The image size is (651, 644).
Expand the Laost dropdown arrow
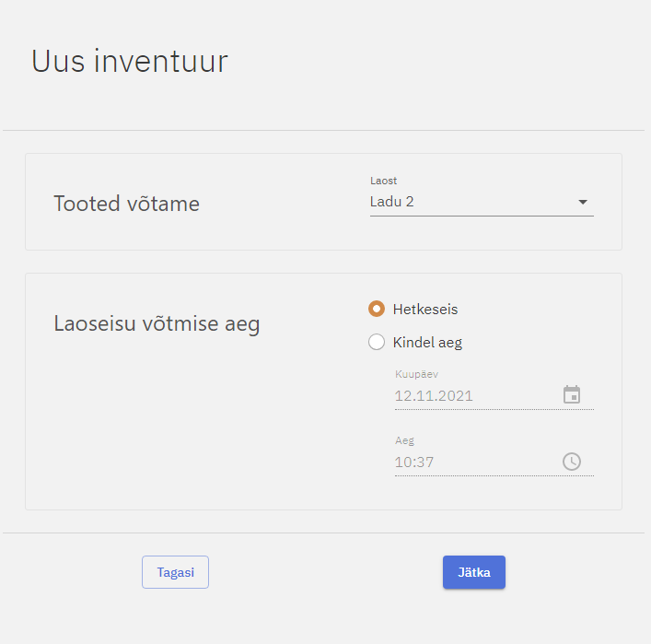[582, 202]
